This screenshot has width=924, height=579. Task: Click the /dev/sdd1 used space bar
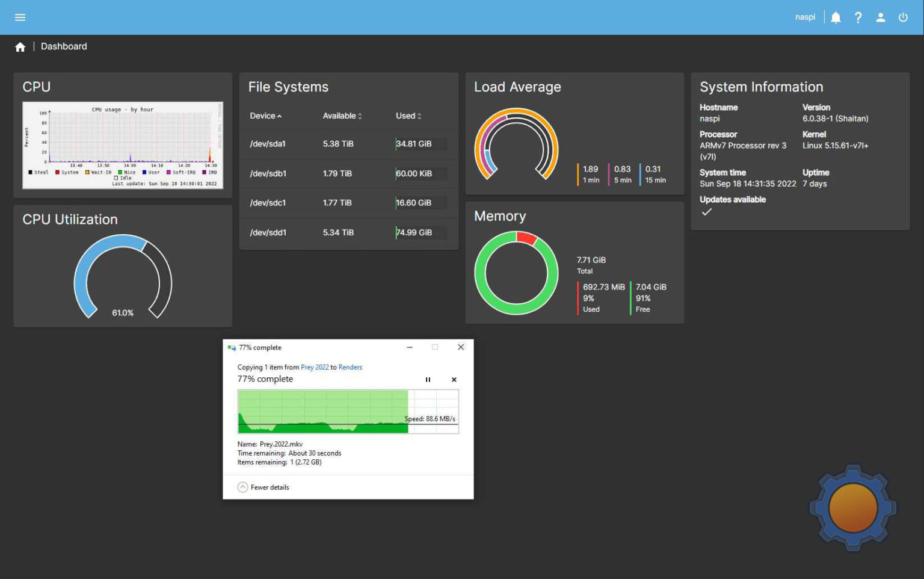click(x=420, y=233)
